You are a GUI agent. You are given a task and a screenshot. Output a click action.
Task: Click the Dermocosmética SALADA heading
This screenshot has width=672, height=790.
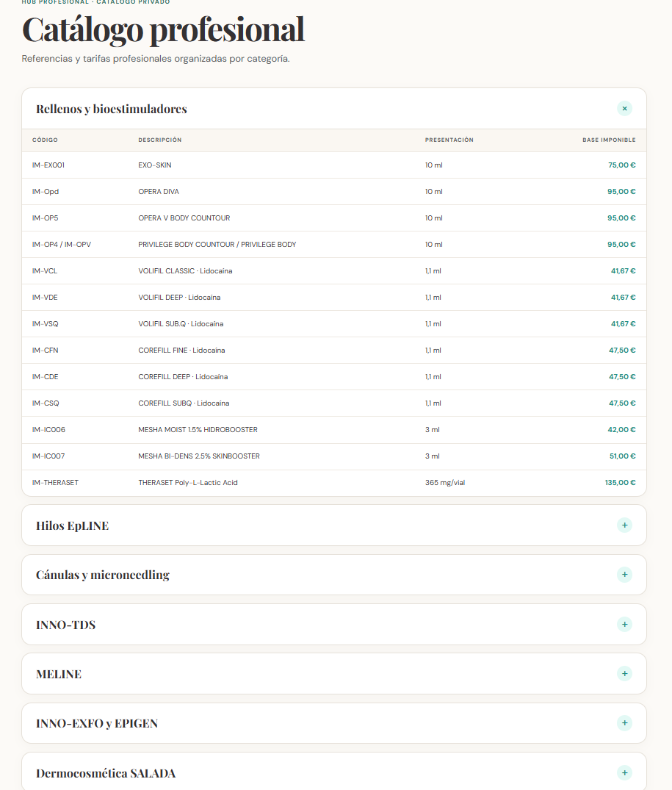pos(106,773)
